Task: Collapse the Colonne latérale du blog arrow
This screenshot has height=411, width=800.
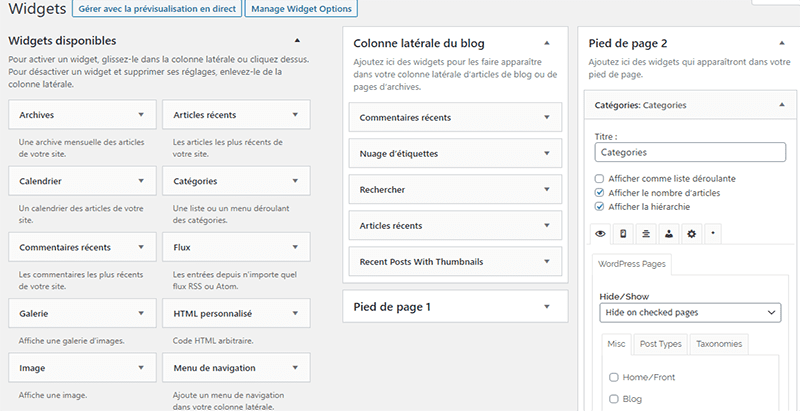Action: (547, 43)
